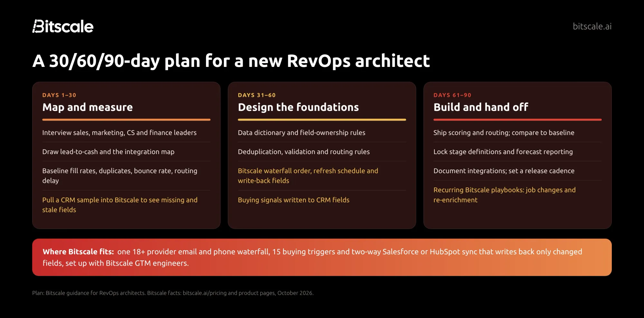The width and height of the screenshot is (644, 318).
Task: Click the 'Where Bitscale fits:' bold label
Action: [x=78, y=252]
